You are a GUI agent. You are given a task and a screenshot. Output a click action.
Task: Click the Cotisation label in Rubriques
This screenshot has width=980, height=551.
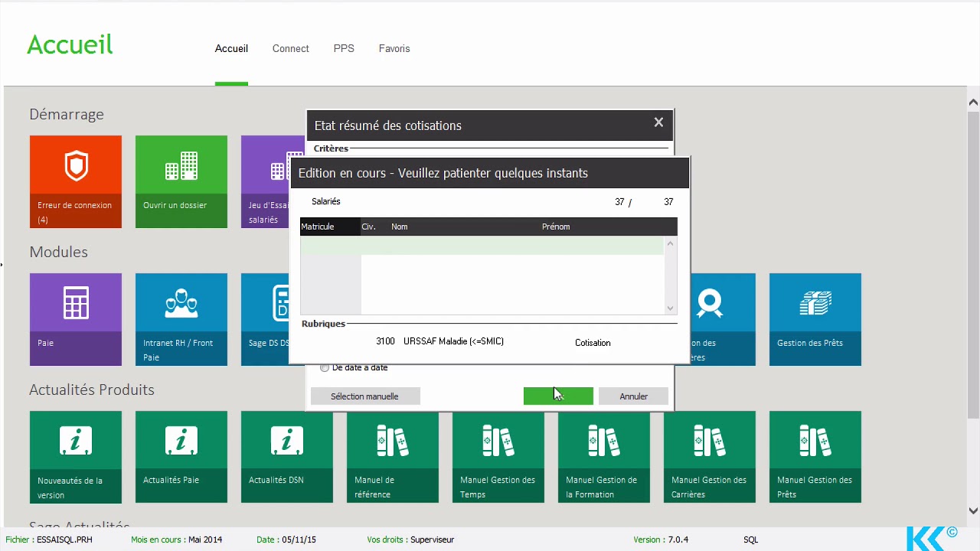click(x=593, y=343)
